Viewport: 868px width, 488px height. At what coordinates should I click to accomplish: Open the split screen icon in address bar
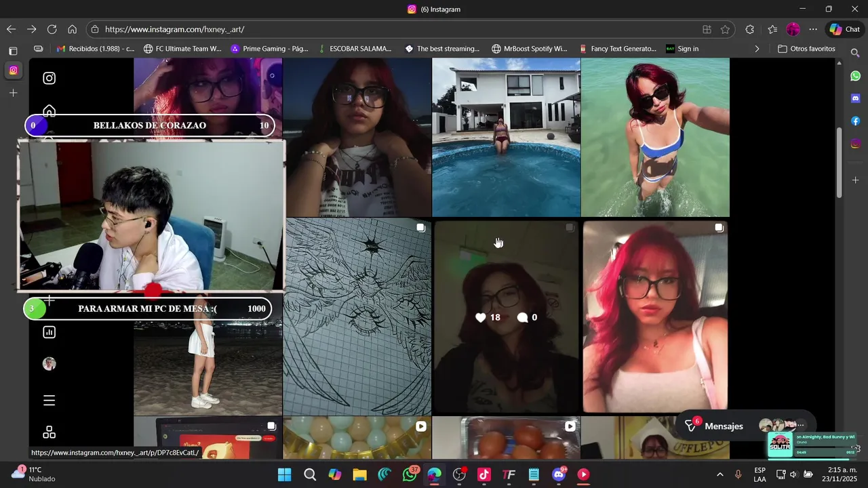[707, 29]
